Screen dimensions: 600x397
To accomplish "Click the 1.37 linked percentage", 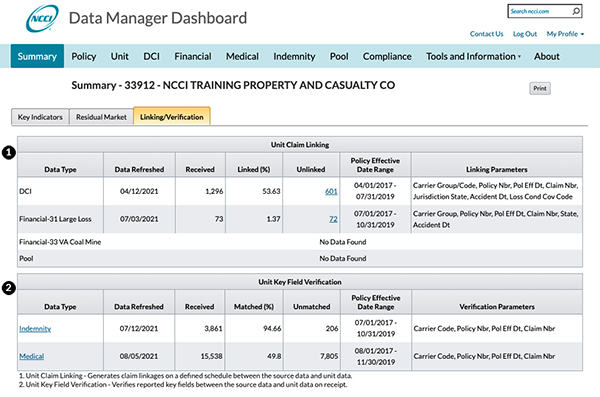I will point(274,219).
